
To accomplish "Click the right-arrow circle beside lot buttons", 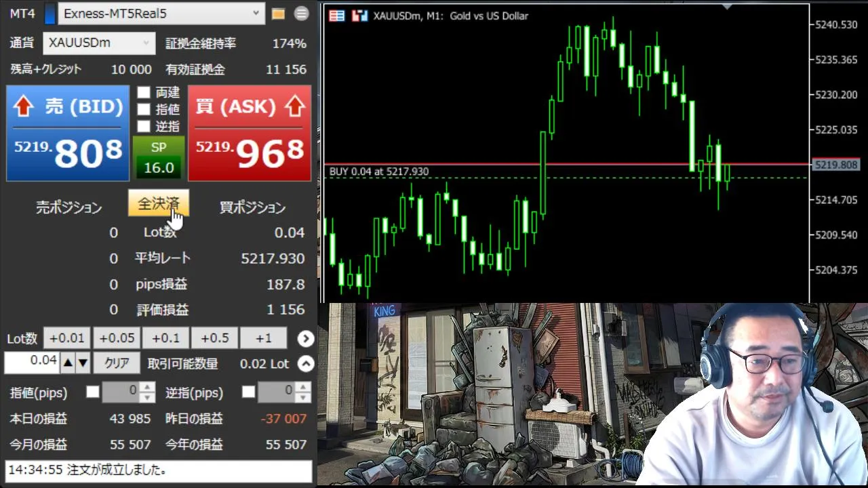I will 306,338.
